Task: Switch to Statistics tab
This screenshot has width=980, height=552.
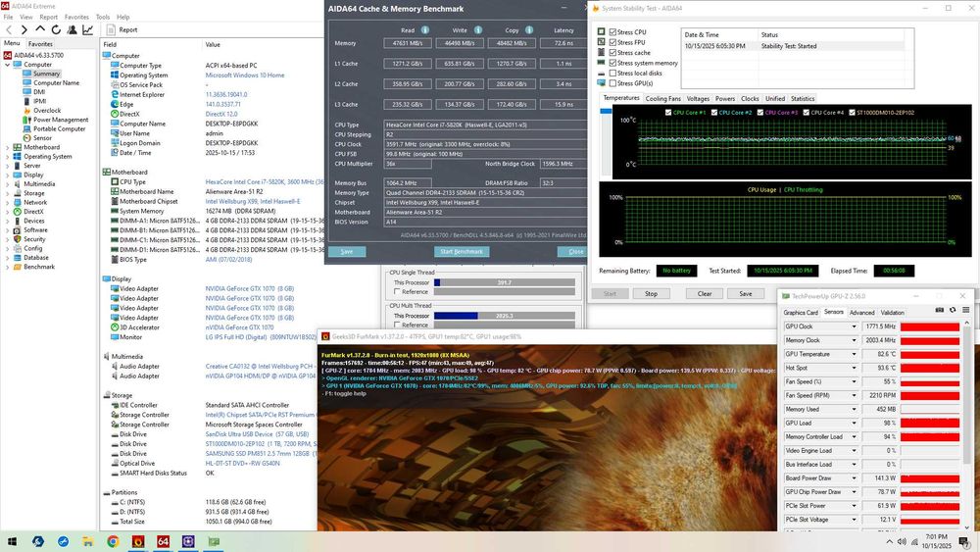Action: (x=803, y=99)
